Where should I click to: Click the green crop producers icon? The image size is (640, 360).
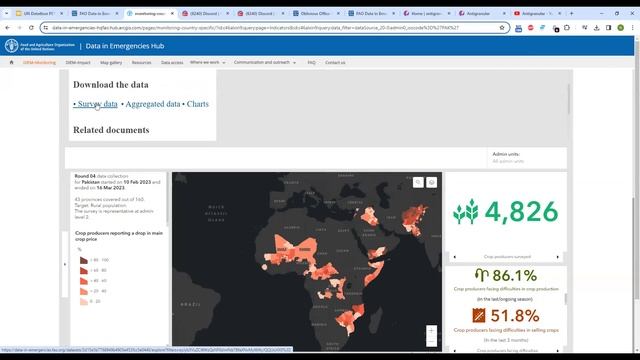(466, 211)
